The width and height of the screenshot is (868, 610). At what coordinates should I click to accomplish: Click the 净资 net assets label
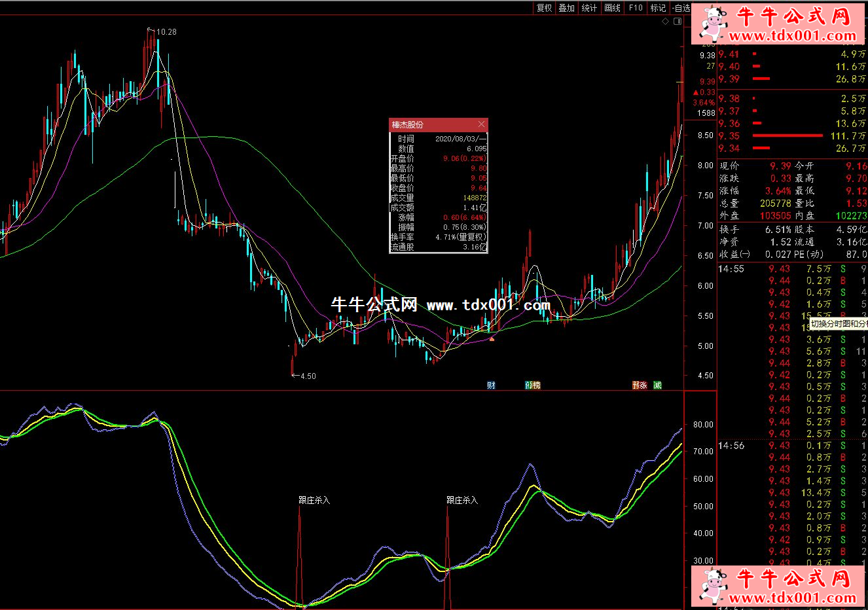click(729, 242)
